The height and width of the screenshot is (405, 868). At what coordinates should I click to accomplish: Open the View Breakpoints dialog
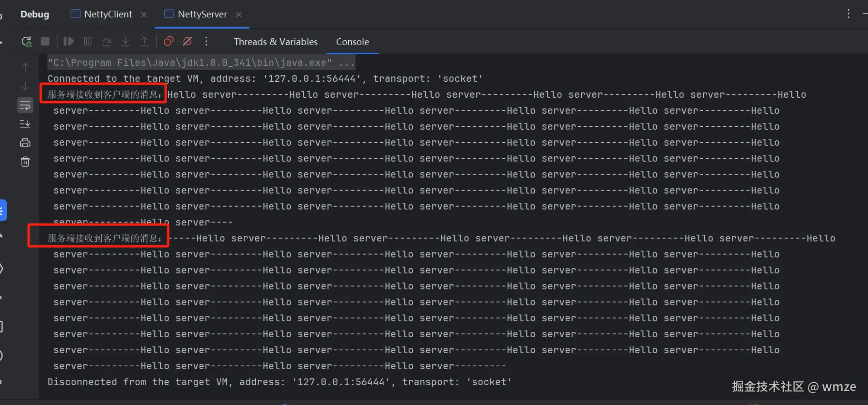pos(169,42)
